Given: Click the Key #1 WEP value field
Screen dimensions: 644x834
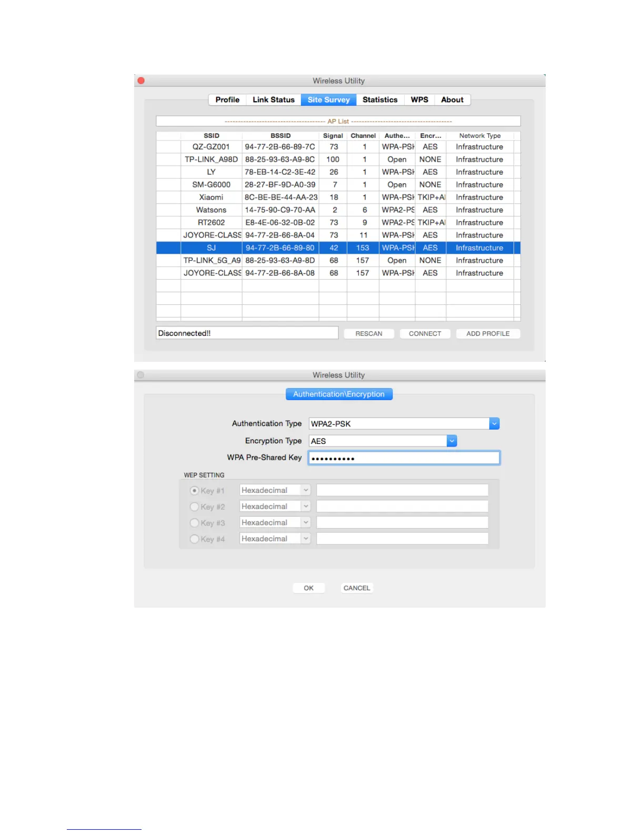Looking at the screenshot, I should coord(402,490).
